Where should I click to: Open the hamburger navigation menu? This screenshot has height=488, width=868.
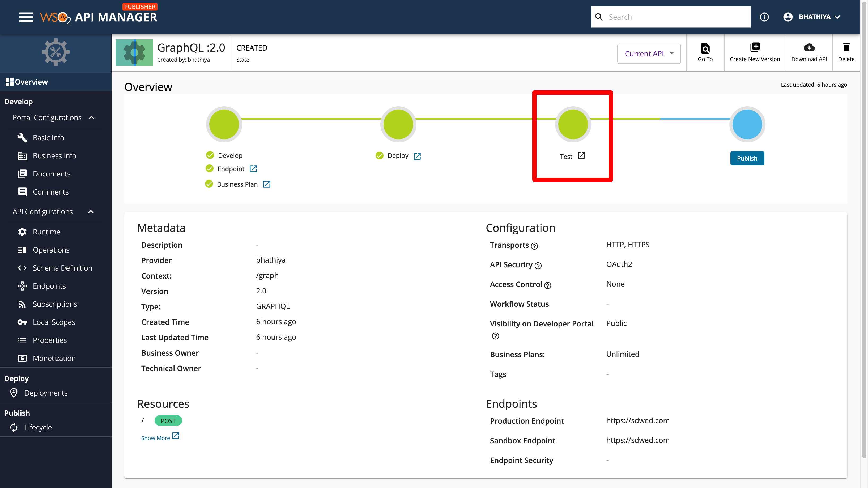coord(26,17)
